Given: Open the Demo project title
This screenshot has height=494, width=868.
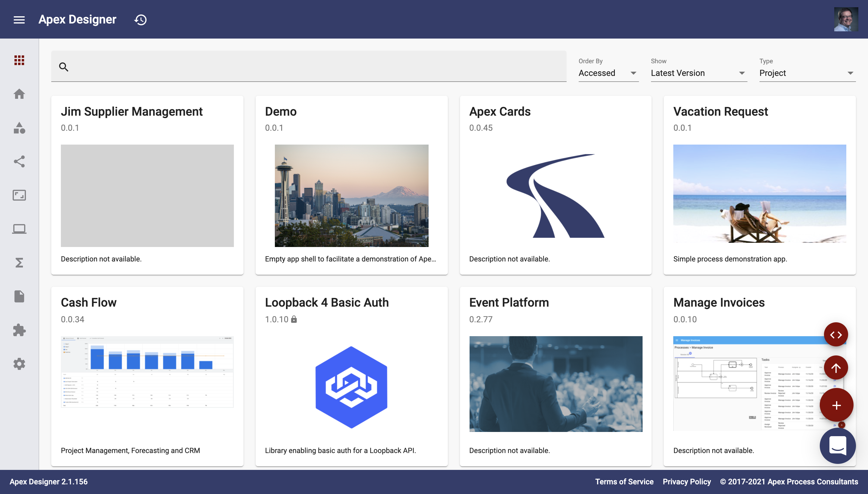Looking at the screenshot, I should click(x=281, y=112).
